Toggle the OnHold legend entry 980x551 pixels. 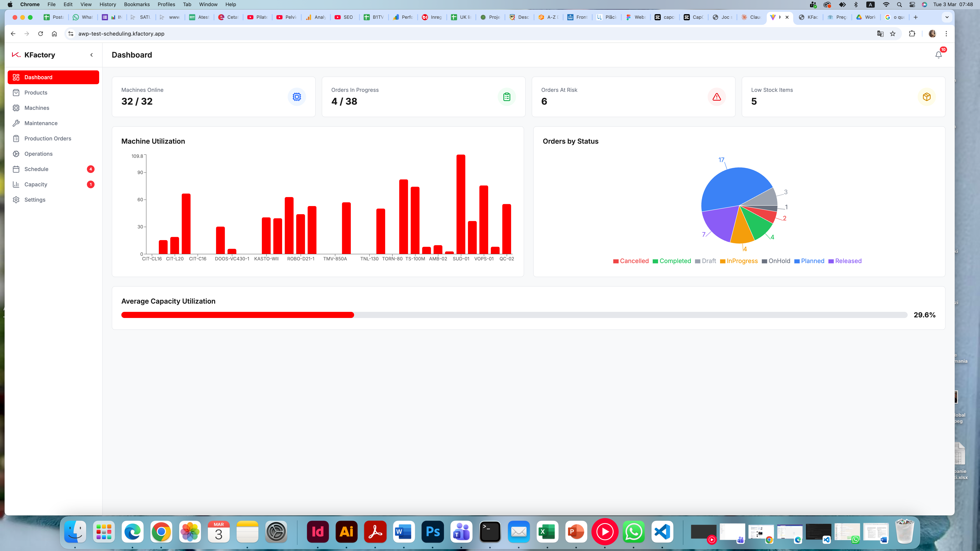coord(776,261)
